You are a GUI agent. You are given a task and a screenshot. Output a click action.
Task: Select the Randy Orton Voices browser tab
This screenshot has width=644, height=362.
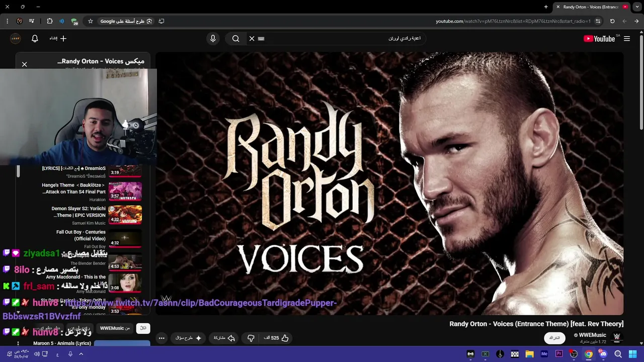[591, 7]
